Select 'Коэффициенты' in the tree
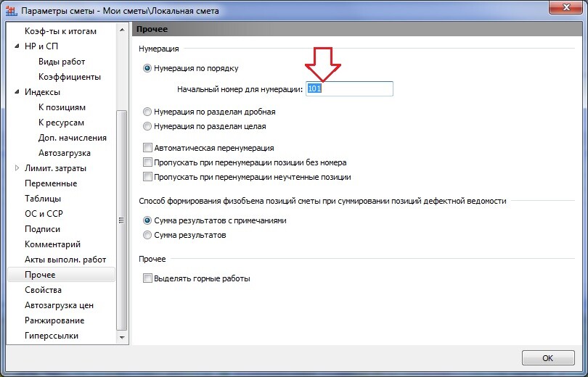Screen dimensions: 588x377 (70, 77)
